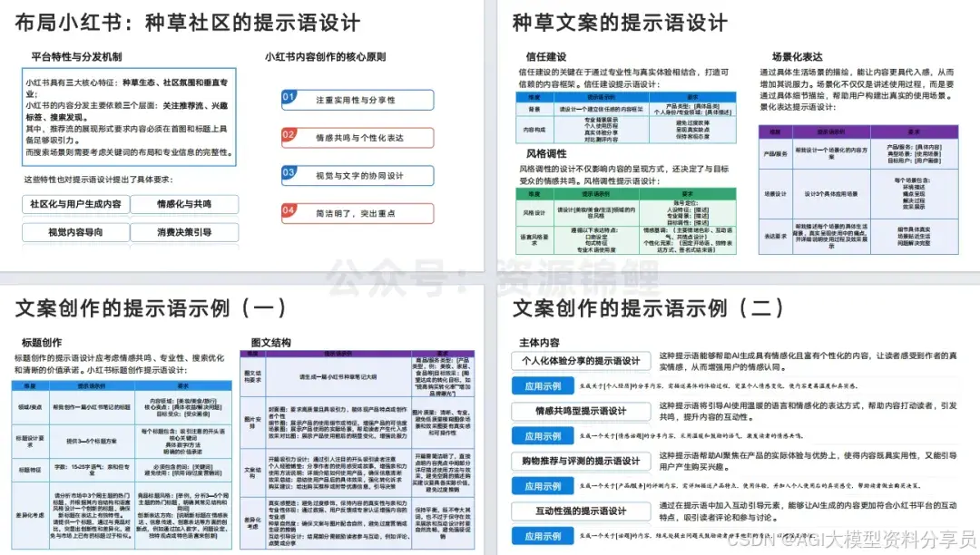Viewport: 980px width, 555px height.
Task: Select principle 02 情感共鸣与个性化表达
Action: click(x=358, y=138)
